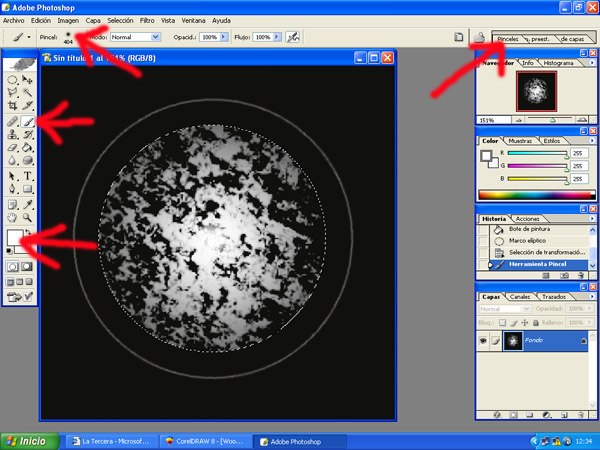Image resolution: width=600 pixels, height=450 pixels.
Task: Click the R color slider
Action: [537, 153]
